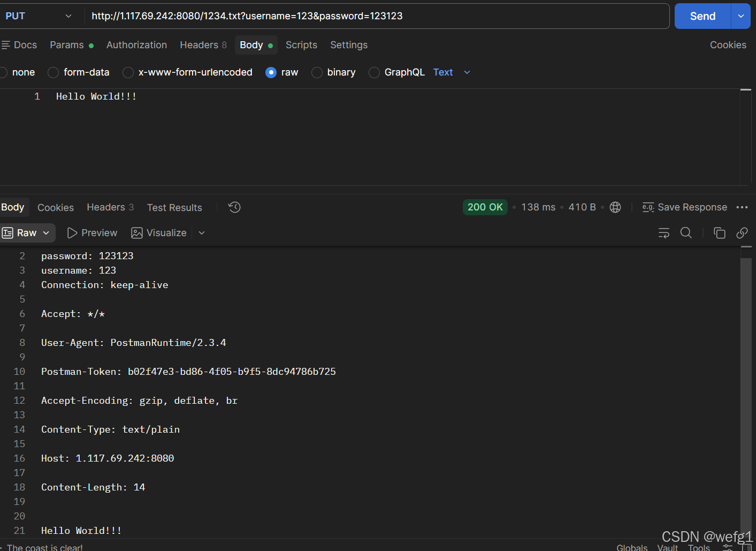Viewport: 756px width, 551px height.
Task: Open the Test Results tab
Action: click(x=174, y=208)
